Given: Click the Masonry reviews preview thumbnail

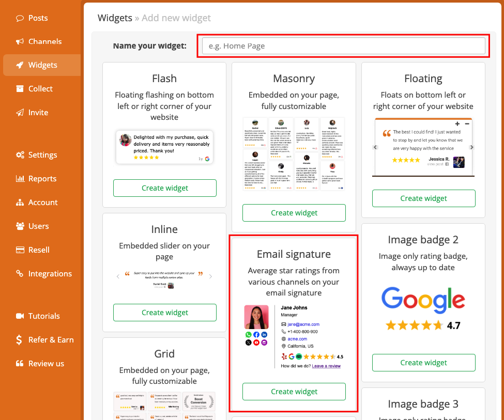Looking at the screenshot, I should 294,154.
